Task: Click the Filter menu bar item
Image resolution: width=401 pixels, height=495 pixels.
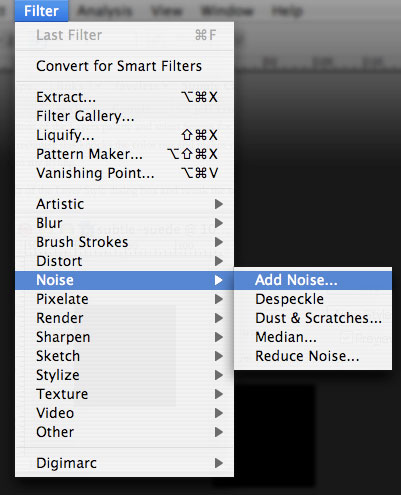Action: point(41,11)
